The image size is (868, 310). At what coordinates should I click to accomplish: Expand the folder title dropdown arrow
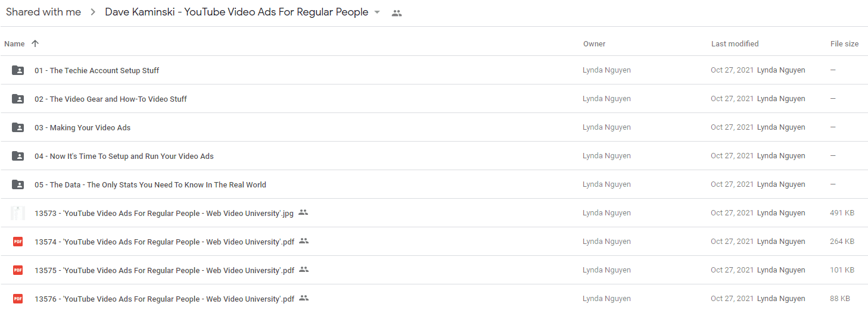pos(377,12)
